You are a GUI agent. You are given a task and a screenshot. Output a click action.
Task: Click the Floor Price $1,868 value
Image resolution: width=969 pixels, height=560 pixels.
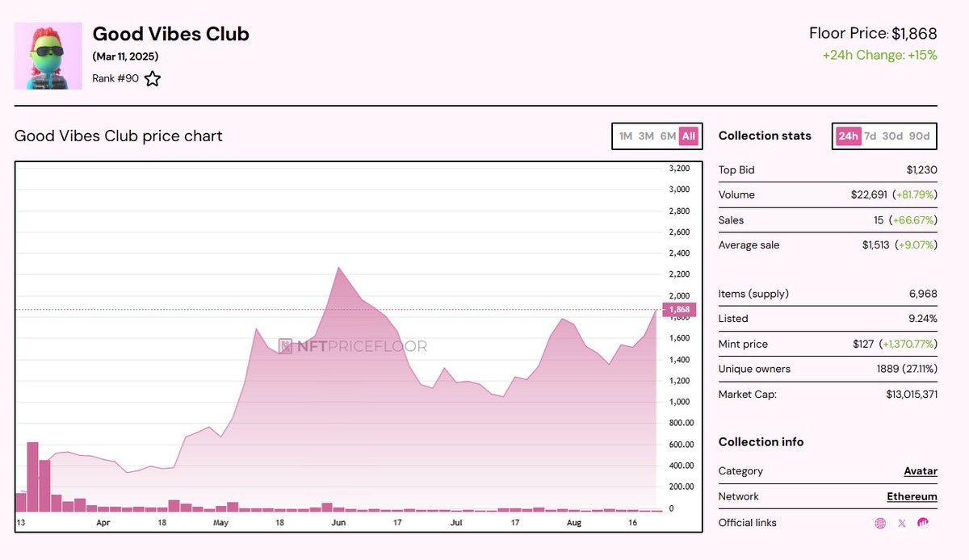914,34
